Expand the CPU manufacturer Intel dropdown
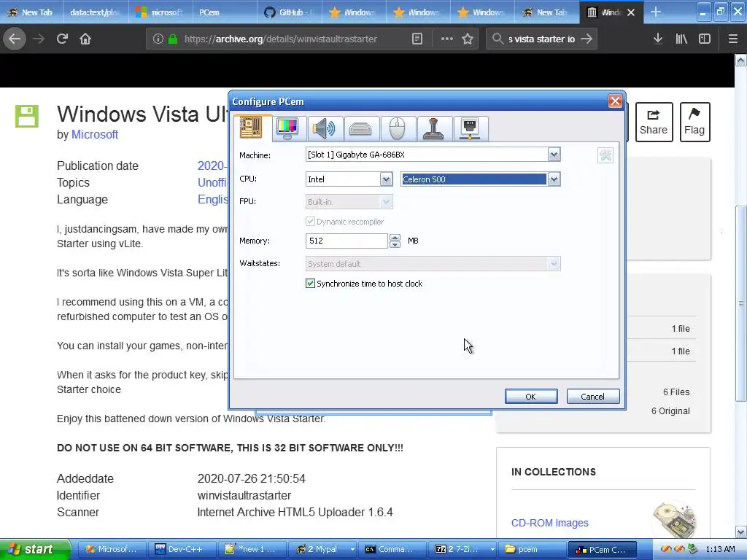 pyautogui.click(x=386, y=179)
